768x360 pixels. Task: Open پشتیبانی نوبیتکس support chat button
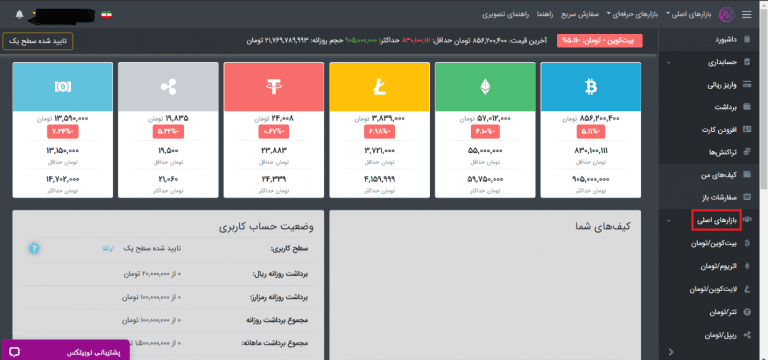click(65, 351)
